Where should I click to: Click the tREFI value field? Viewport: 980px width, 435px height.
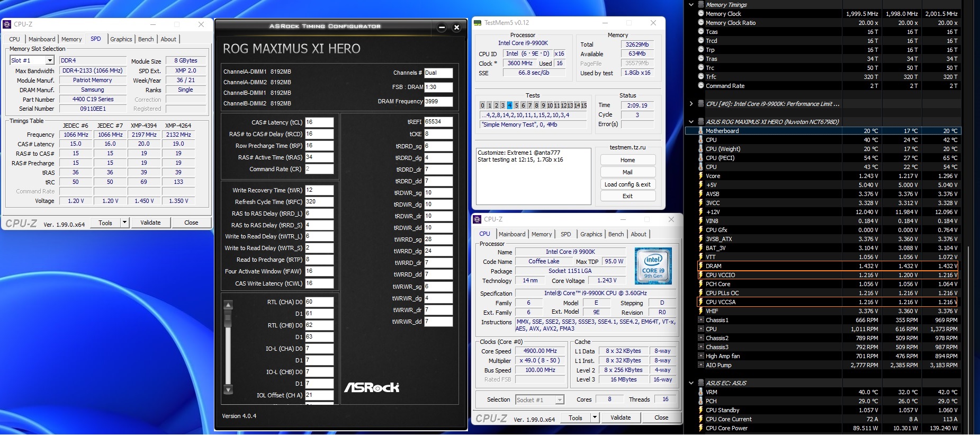[x=438, y=122]
